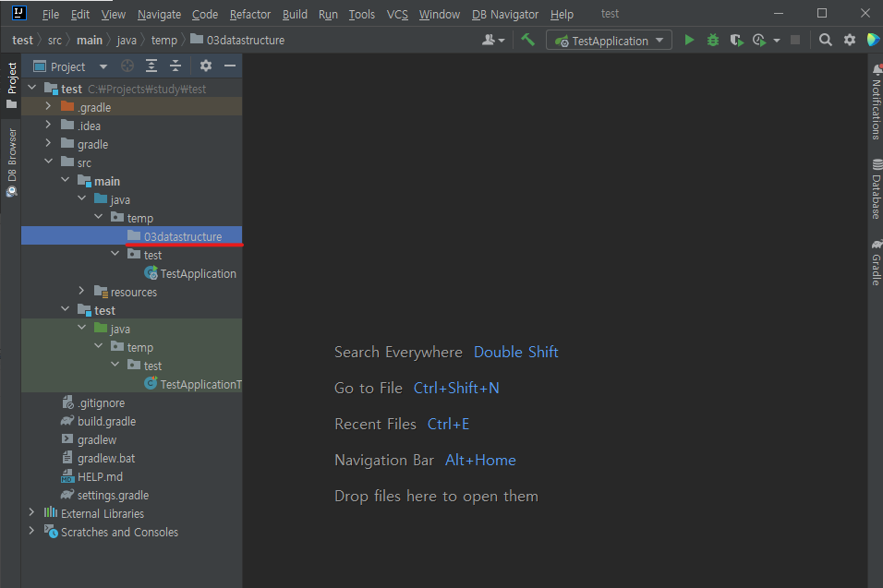Open the Notifications side panel
This screenshot has width=883, height=588.
(x=877, y=102)
